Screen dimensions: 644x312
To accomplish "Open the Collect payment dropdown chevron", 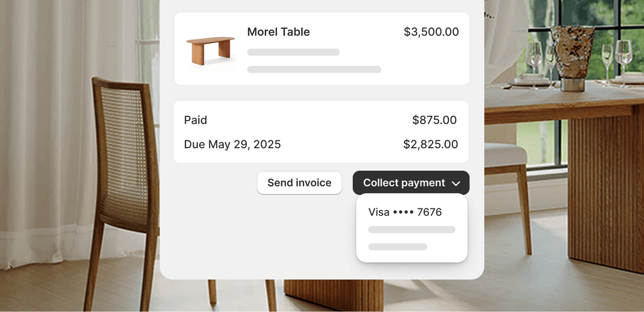I will (x=456, y=183).
